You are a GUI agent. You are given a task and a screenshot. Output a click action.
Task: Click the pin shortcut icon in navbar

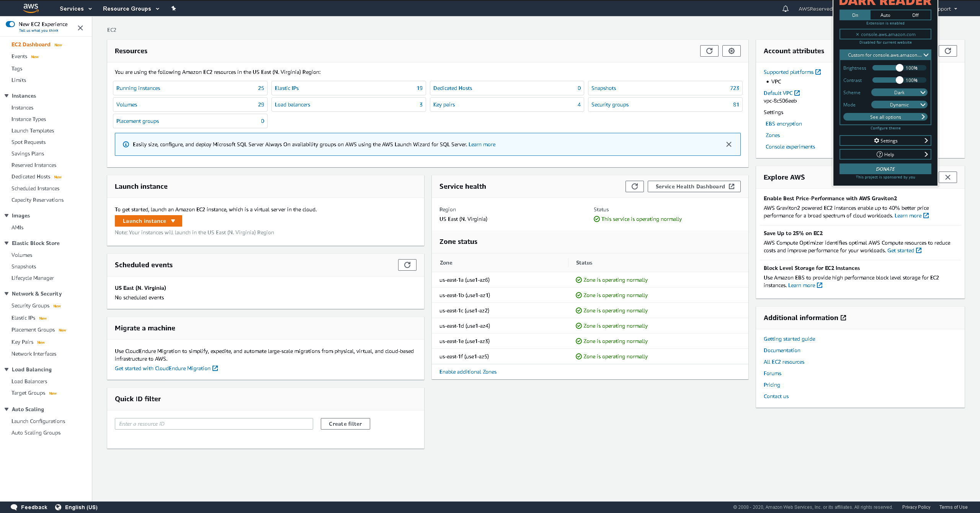point(173,8)
